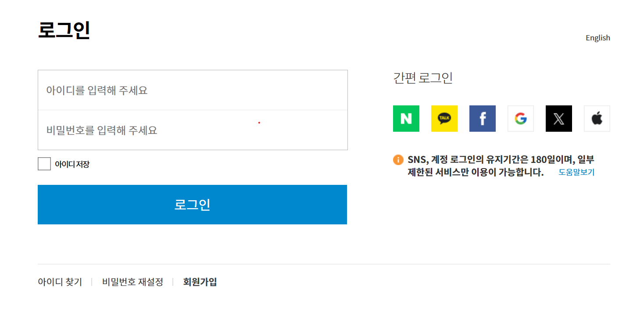Click the 로그인 page heading
Viewport: 644px width, 310px height.
(x=64, y=31)
